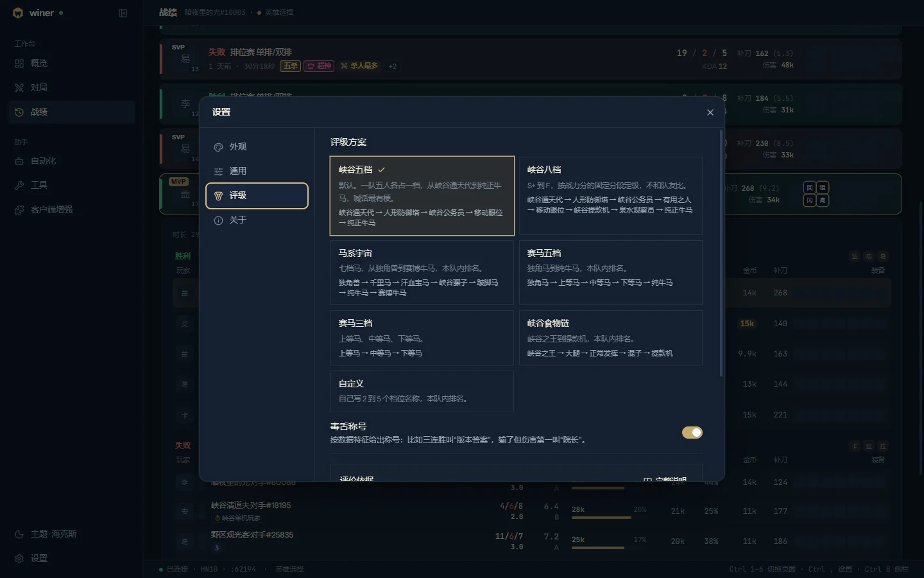Choose the 峡谷五档 rating scheme

(x=422, y=196)
